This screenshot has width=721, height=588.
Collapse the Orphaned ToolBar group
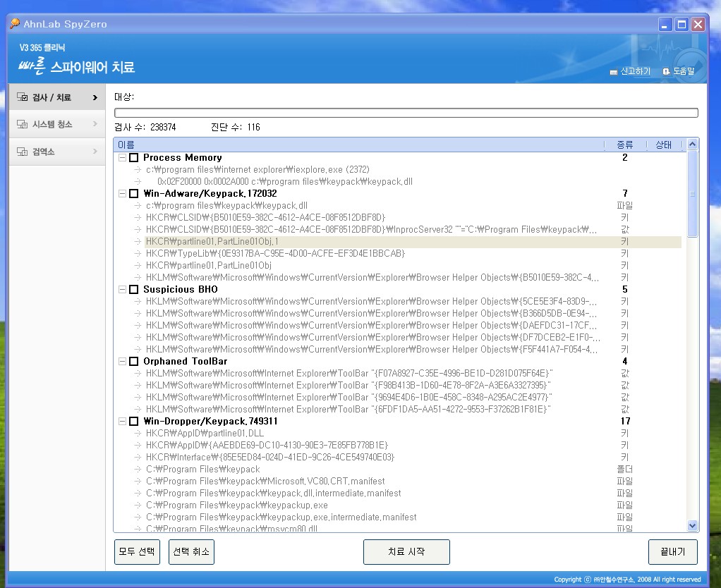[122, 362]
